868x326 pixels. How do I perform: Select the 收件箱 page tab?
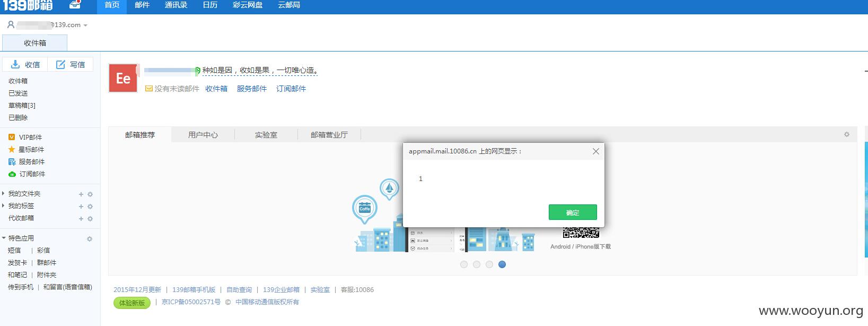[x=35, y=43]
